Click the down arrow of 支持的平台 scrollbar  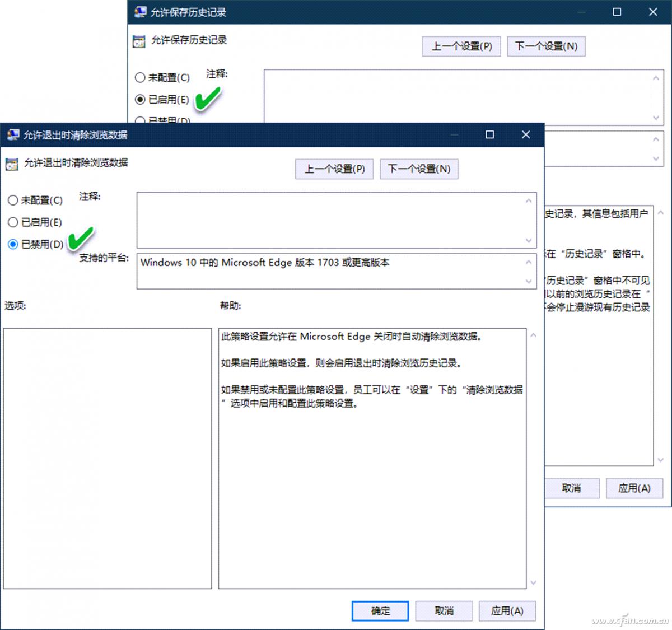point(529,282)
